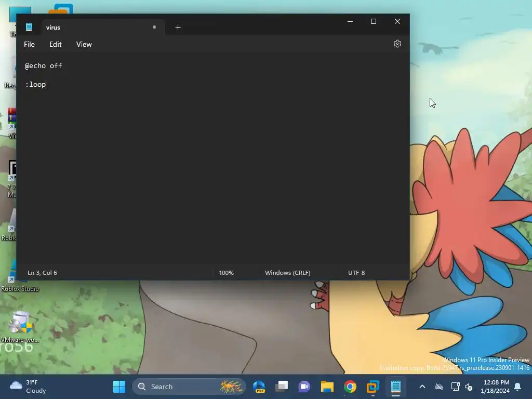The image size is (532, 399).
Task: Open Notepad settings gear icon
Action: point(397,44)
